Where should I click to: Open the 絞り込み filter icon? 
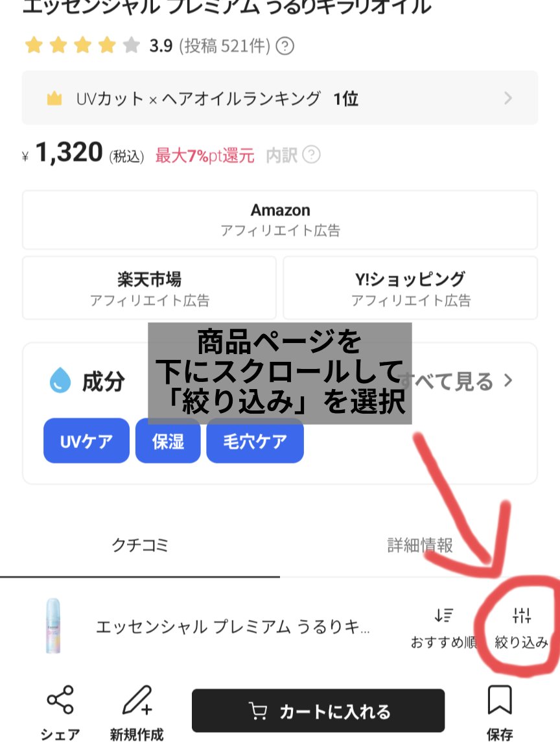(522, 616)
